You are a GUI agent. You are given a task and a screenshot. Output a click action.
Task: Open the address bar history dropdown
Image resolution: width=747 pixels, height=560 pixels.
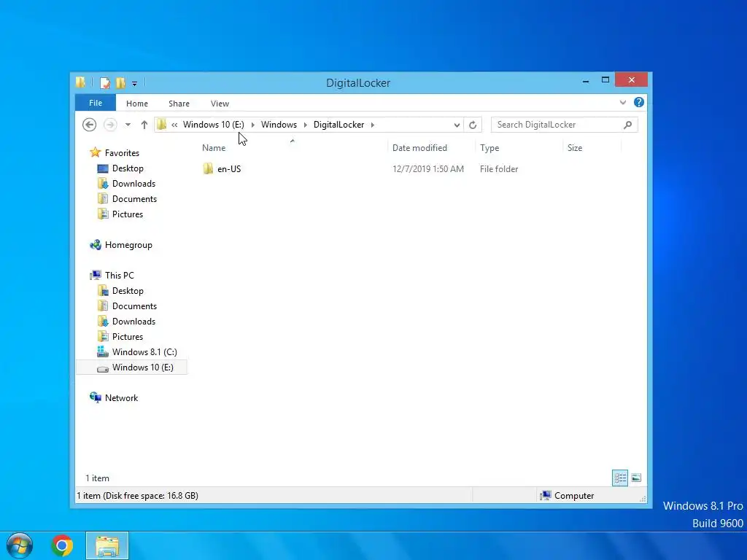click(457, 125)
